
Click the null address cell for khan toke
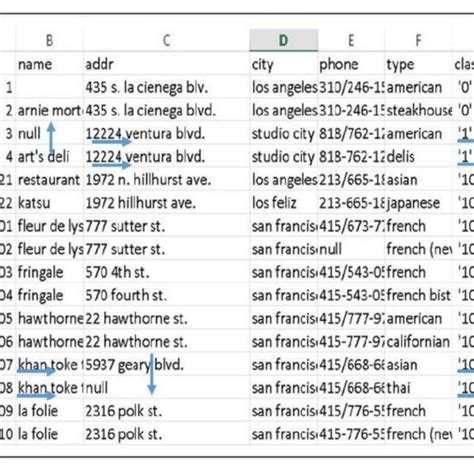coord(166,388)
